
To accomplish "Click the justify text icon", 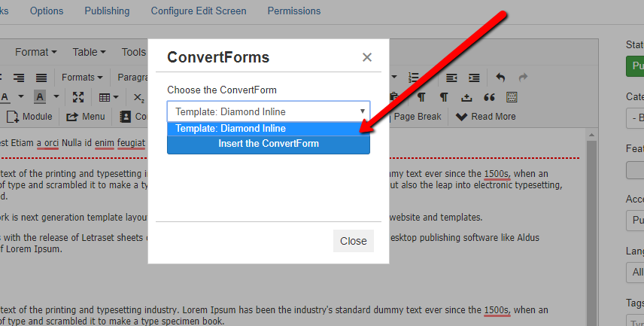I will click(x=41, y=78).
